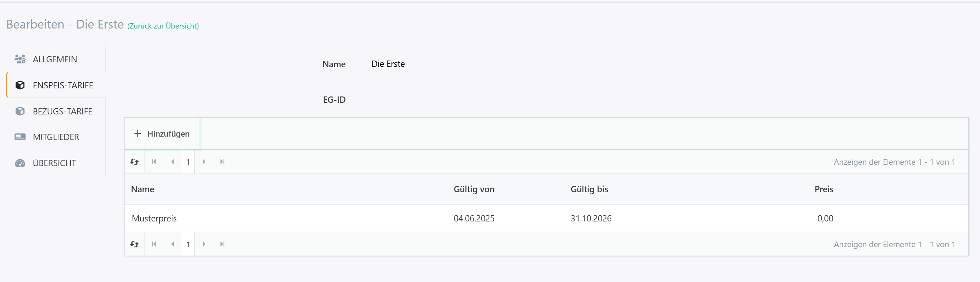Click the Enspeis-Tarife box icon
This screenshot has height=282, width=980.
pos(20,85)
